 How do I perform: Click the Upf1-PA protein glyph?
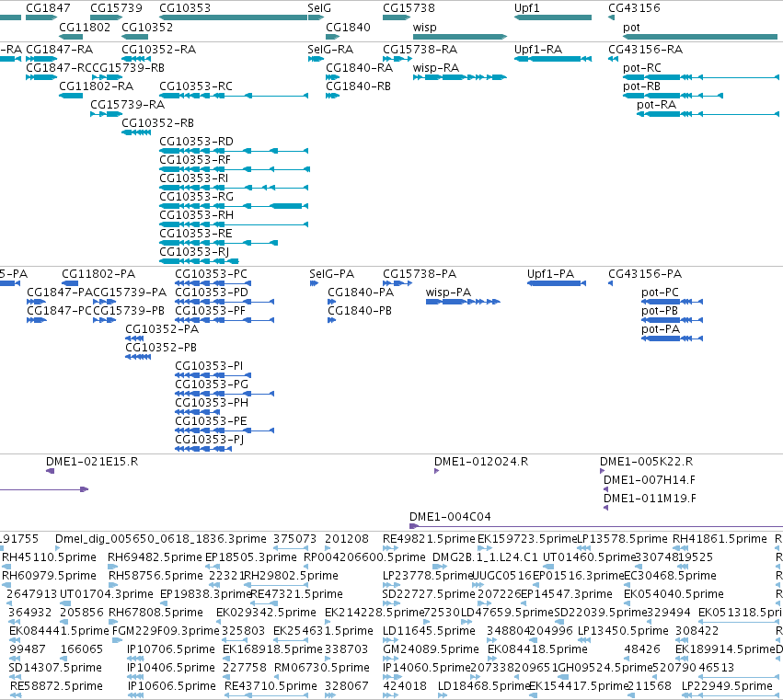click(x=557, y=283)
